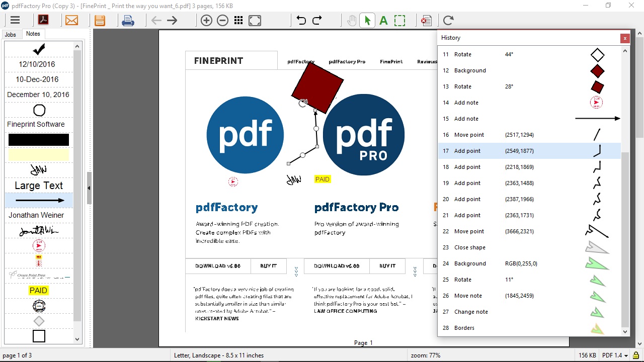Click the Undo arrow icon
Viewport: 644px width, 362px height.
click(302, 20)
